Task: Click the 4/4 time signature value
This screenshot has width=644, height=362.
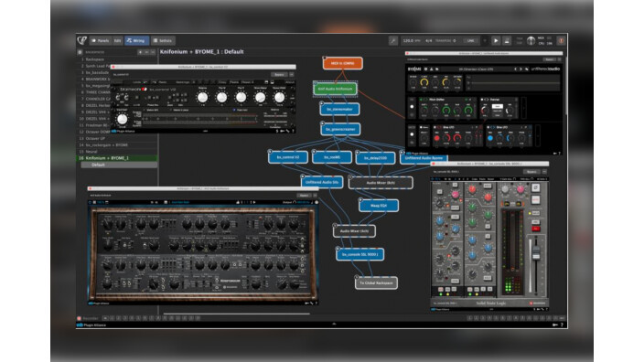Action: coord(428,40)
